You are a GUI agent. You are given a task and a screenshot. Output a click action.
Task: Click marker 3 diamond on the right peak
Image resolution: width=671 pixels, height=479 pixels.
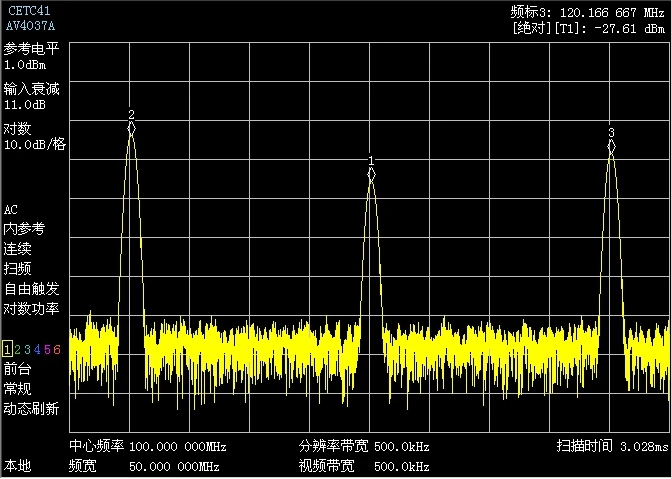(x=612, y=147)
